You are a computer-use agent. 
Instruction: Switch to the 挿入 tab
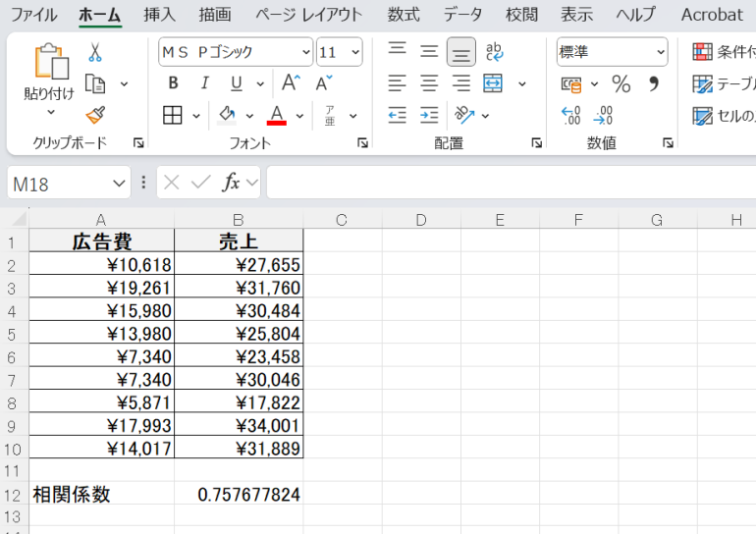(x=159, y=15)
